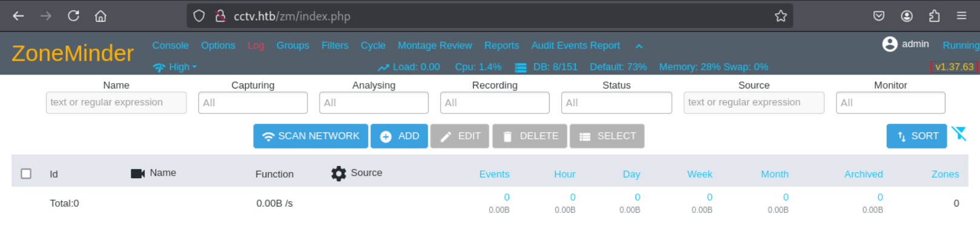This screenshot has height=234, width=980.
Task: Go back to the previous page
Action: pyautogui.click(x=18, y=16)
